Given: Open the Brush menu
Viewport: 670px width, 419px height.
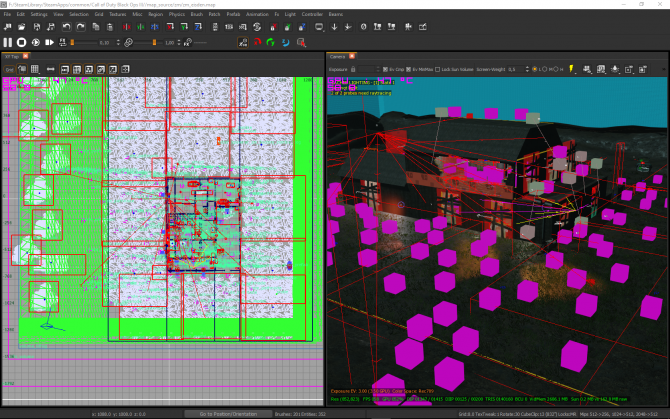Looking at the screenshot, I should (x=197, y=14).
